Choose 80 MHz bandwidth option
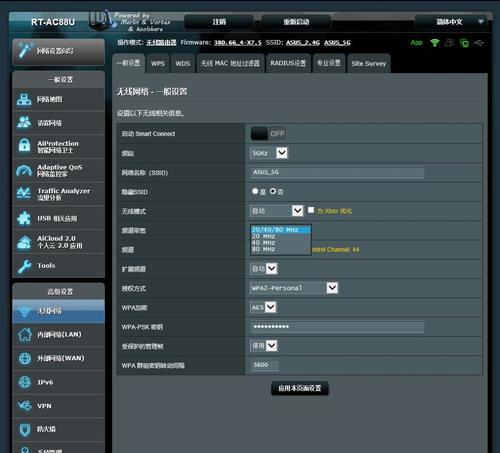The image size is (500, 453). (x=281, y=249)
